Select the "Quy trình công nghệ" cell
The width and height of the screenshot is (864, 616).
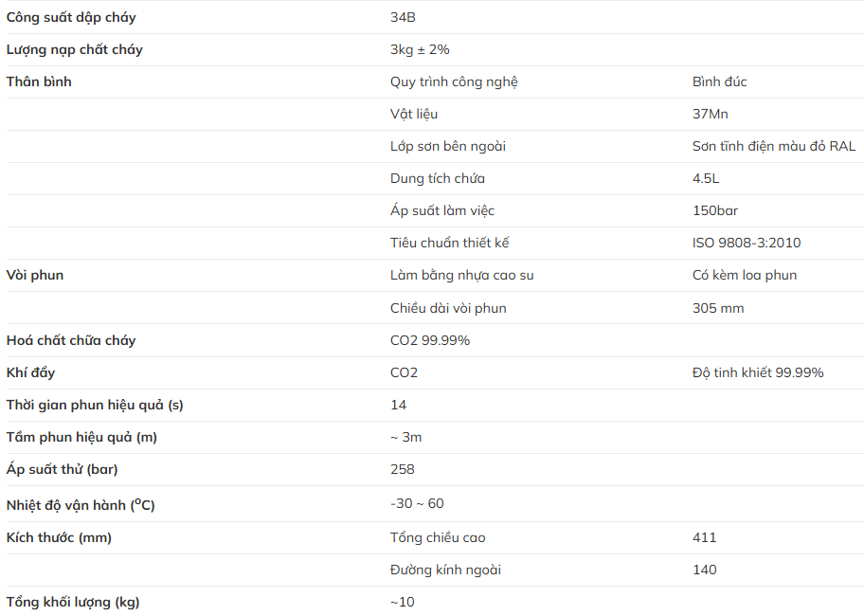[454, 82]
